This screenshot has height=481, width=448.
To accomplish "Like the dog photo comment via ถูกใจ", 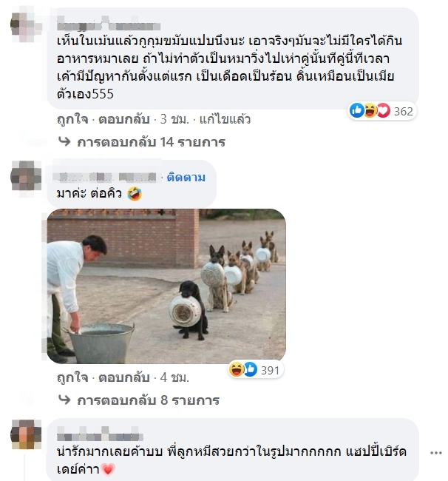I will click(72, 377).
